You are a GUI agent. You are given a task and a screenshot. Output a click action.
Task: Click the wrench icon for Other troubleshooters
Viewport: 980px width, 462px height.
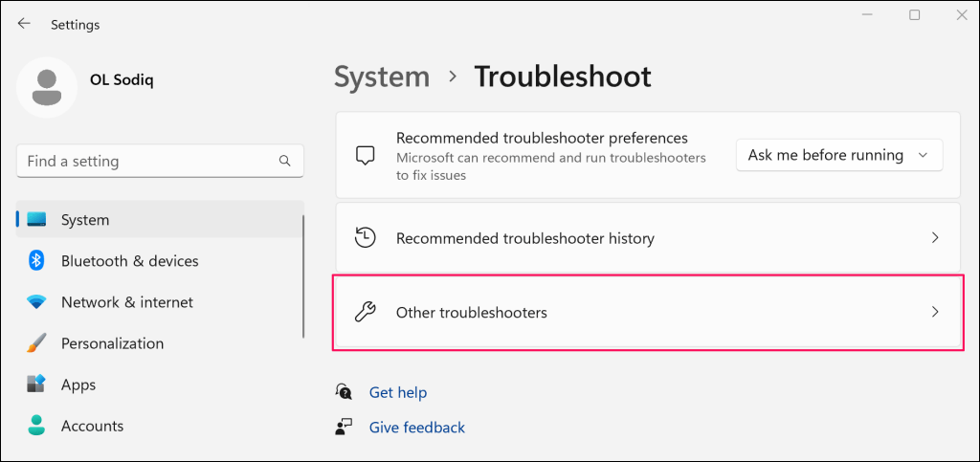click(x=365, y=312)
